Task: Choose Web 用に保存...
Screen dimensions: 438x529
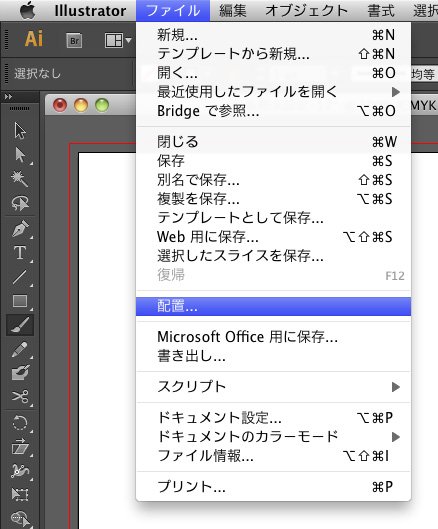Action: [273, 237]
